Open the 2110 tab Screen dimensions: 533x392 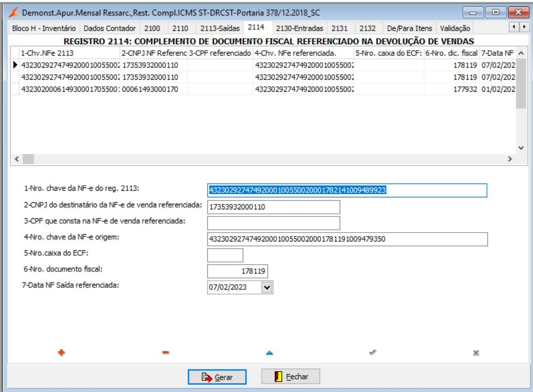click(x=180, y=28)
